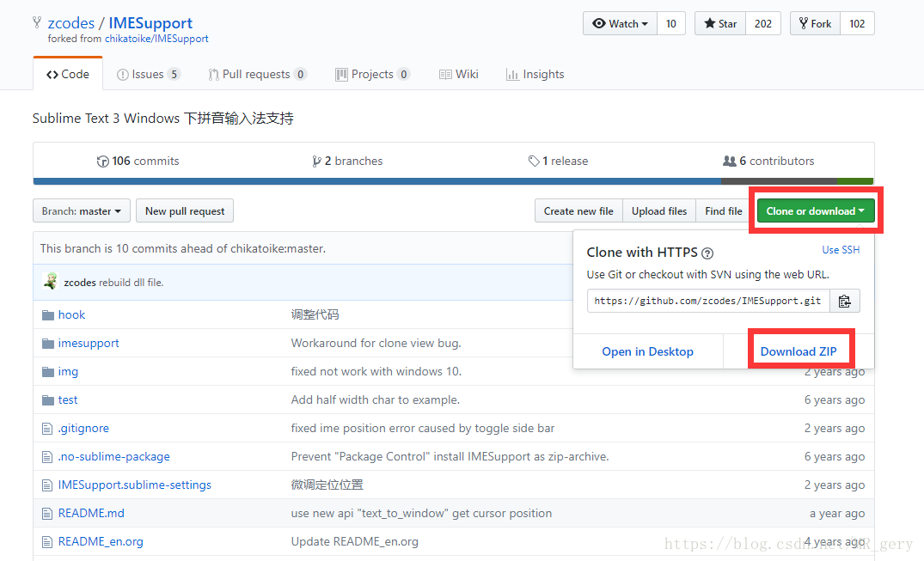Screen dimensions: 924x561
Task: Click the img folder icon
Action: point(48,372)
